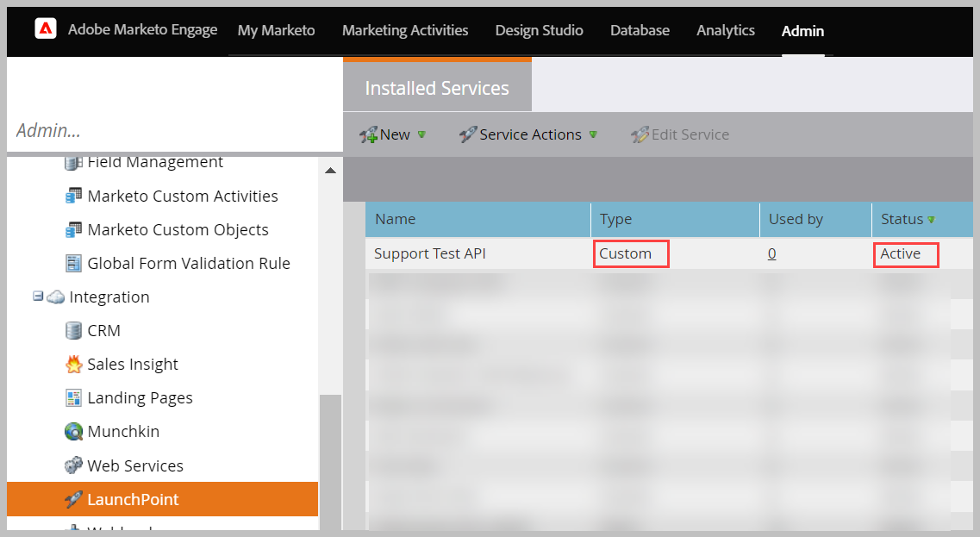Open the My Marketo tab
980x537 pixels.
[277, 30]
